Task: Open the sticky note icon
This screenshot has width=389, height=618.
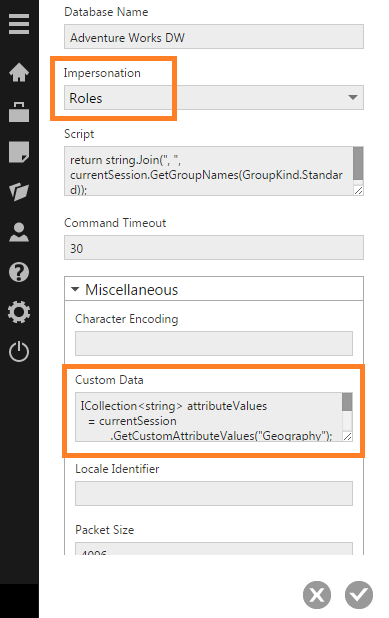Action: click(x=19, y=152)
